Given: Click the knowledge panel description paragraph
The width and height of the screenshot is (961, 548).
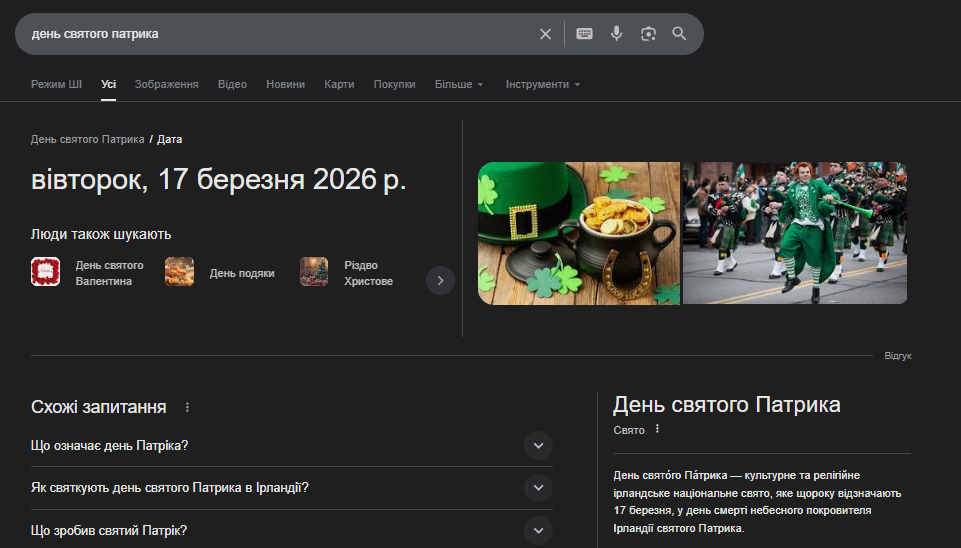Looking at the screenshot, I should (758, 501).
